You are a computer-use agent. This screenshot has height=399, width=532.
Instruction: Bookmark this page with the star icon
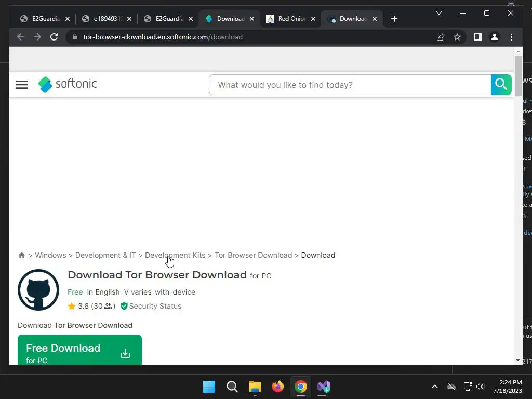click(457, 37)
